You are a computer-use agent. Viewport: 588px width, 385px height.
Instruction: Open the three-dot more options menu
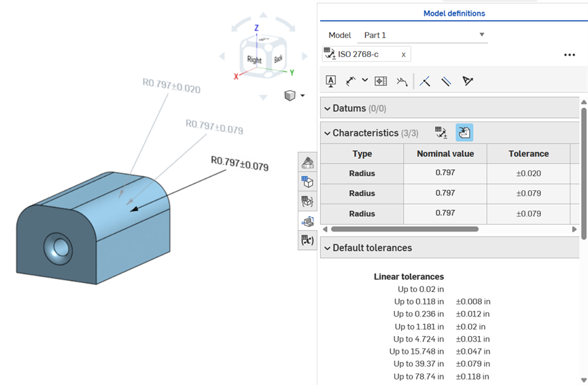(570, 55)
